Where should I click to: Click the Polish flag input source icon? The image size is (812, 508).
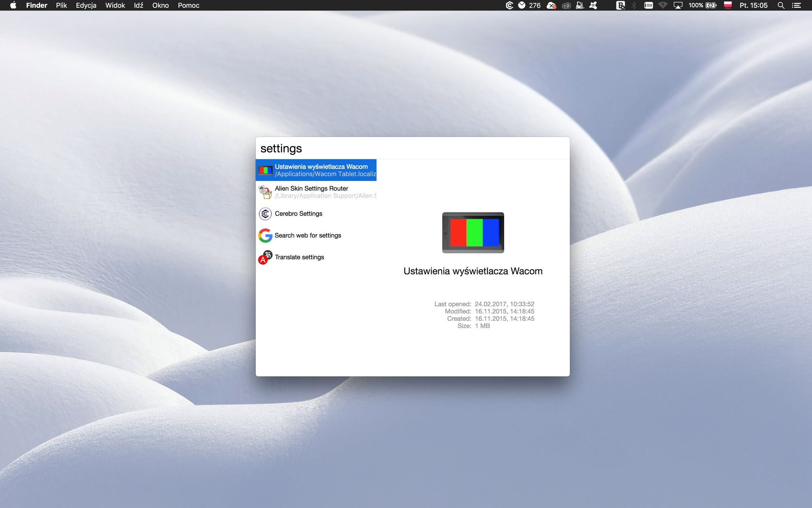pyautogui.click(x=728, y=5)
